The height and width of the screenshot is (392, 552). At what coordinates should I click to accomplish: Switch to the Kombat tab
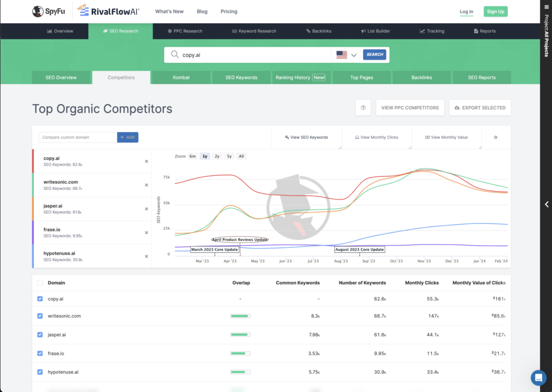point(181,78)
